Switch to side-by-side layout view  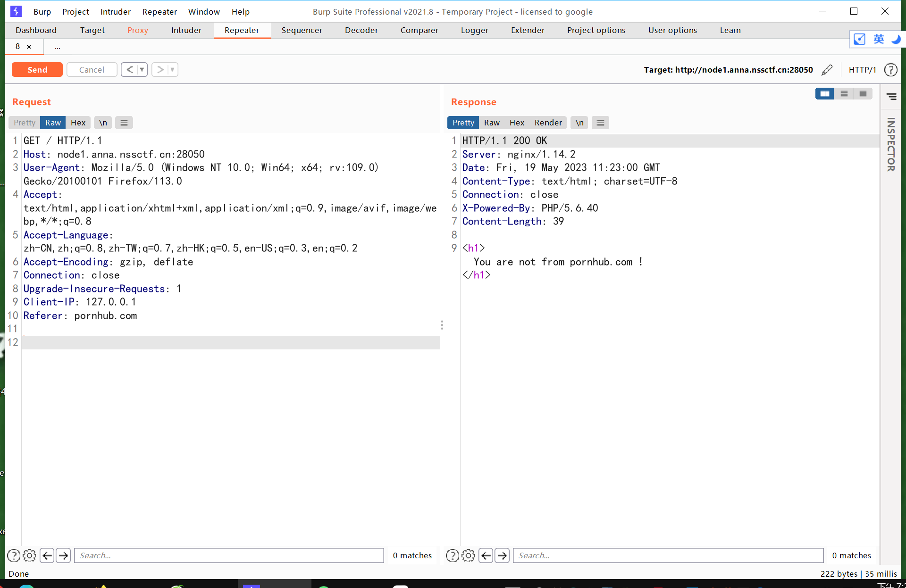click(x=824, y=94)
